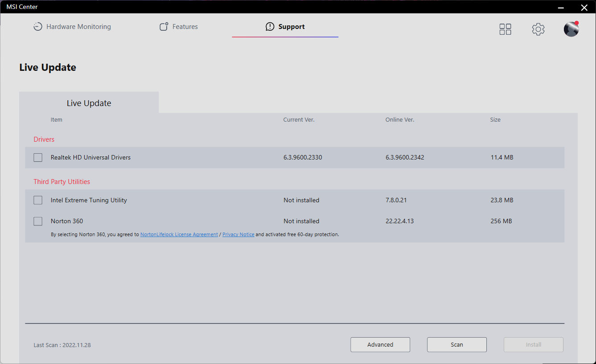The width and height of the screenshot is (596, 364).
Task: Tick the Norton 360 checkbox
Action: (38, 221)
